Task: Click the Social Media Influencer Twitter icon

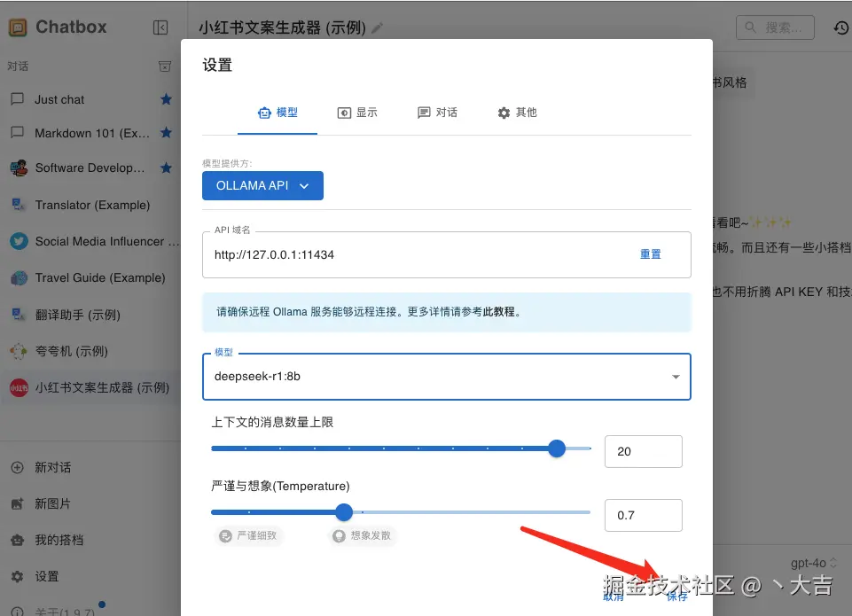Action: 19,241
